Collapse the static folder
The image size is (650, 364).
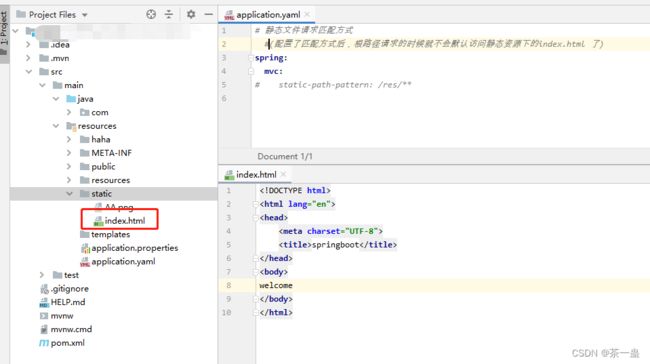tap(69, 194)
